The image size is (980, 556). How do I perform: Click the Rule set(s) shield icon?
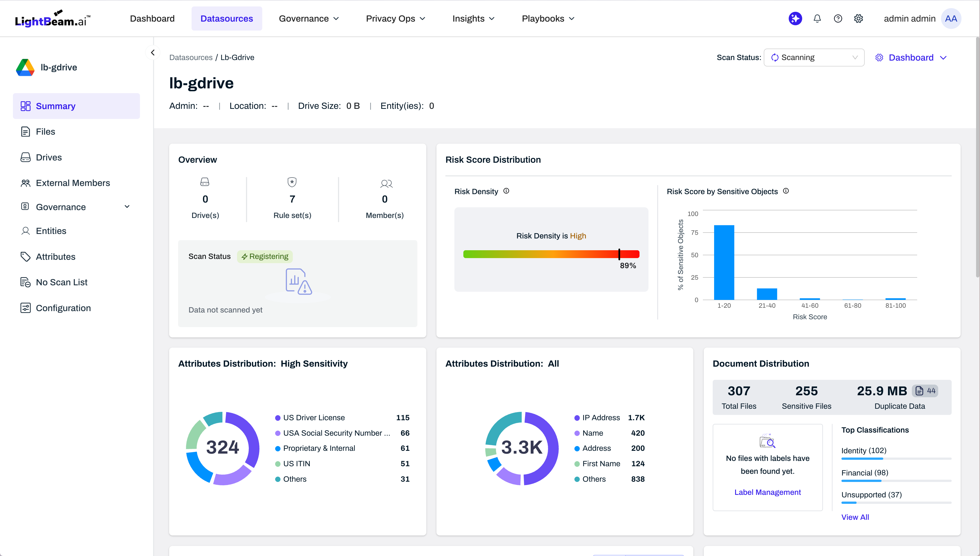tap(292, 182)
